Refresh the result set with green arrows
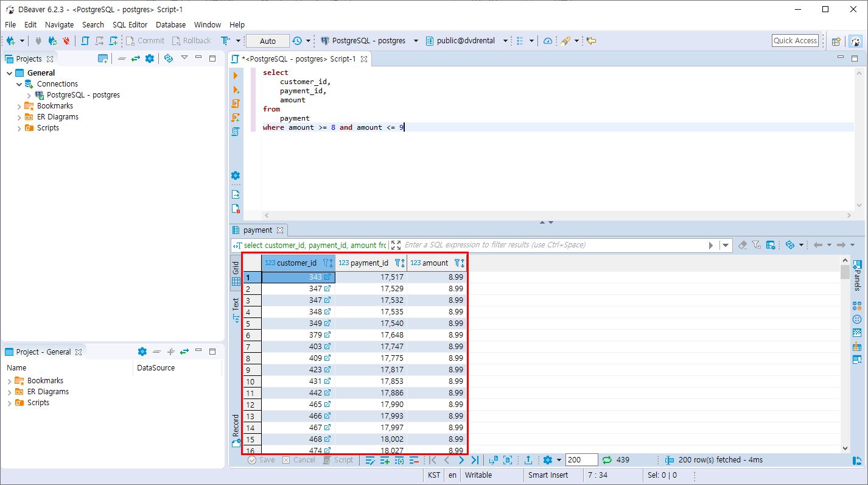 607,460
